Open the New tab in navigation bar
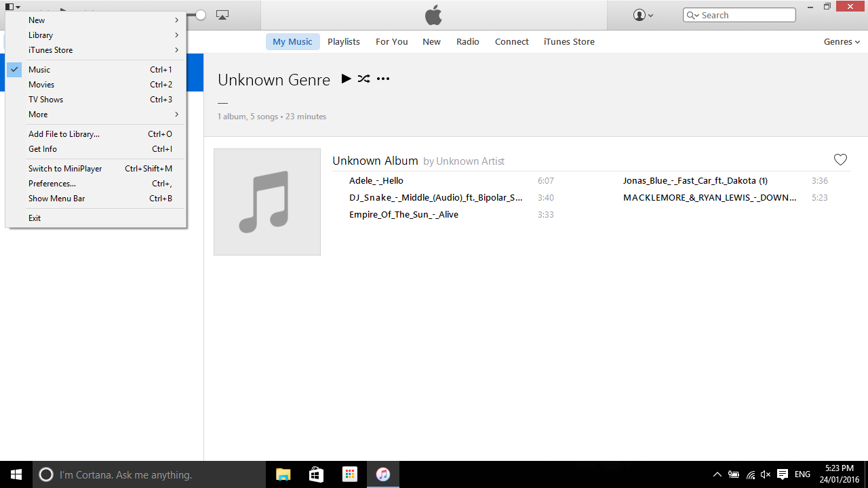This screenshot has width=868, height=488. point(431,41)
